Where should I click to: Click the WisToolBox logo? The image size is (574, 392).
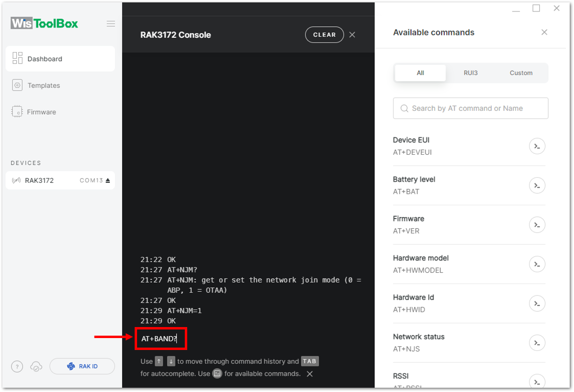(x=44, y=23)
